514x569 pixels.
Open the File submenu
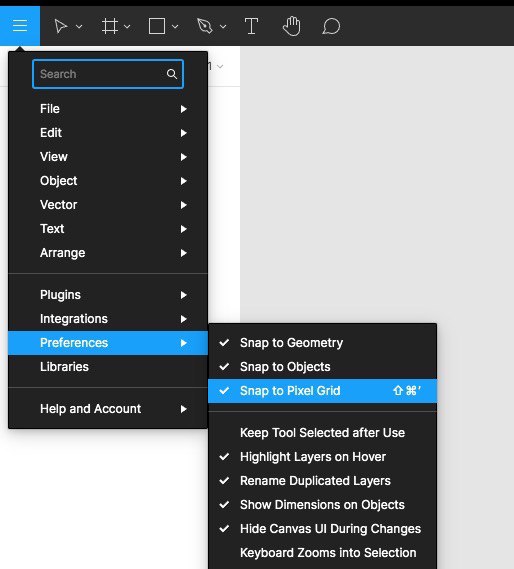[108, 109]
